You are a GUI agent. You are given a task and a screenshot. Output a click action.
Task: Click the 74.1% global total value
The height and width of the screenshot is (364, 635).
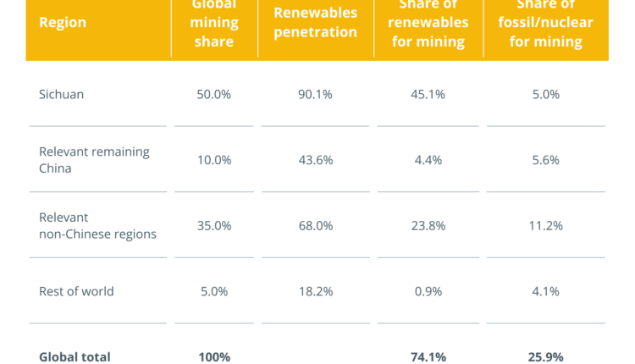428,356
